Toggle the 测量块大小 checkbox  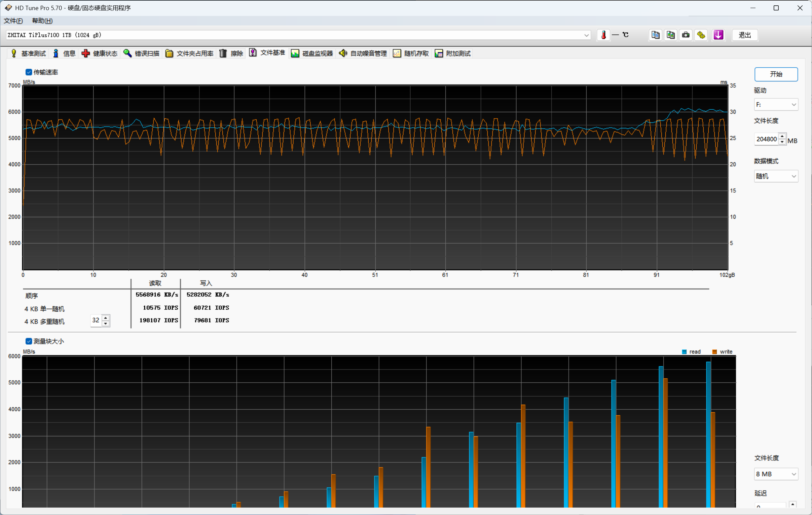[x=29, y=341]
